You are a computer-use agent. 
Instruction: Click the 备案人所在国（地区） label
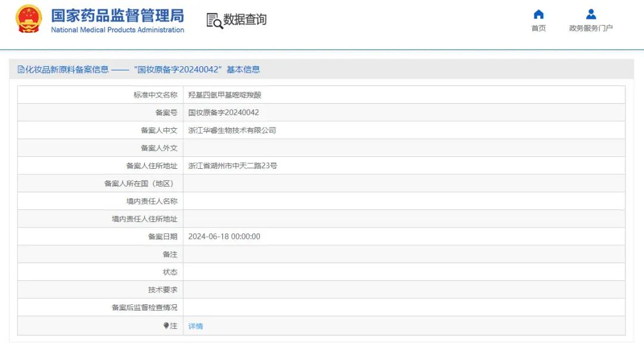point(141,183)
